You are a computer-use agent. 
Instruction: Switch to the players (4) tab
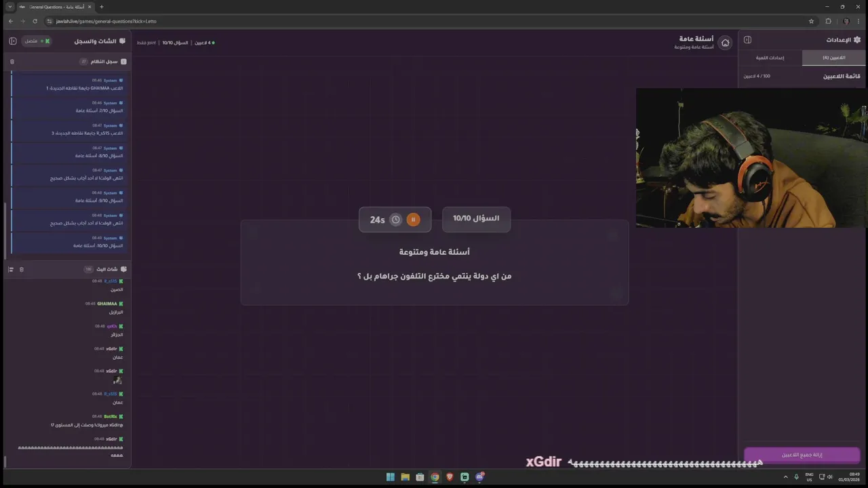pyautogui.click(x=834, y=58)
